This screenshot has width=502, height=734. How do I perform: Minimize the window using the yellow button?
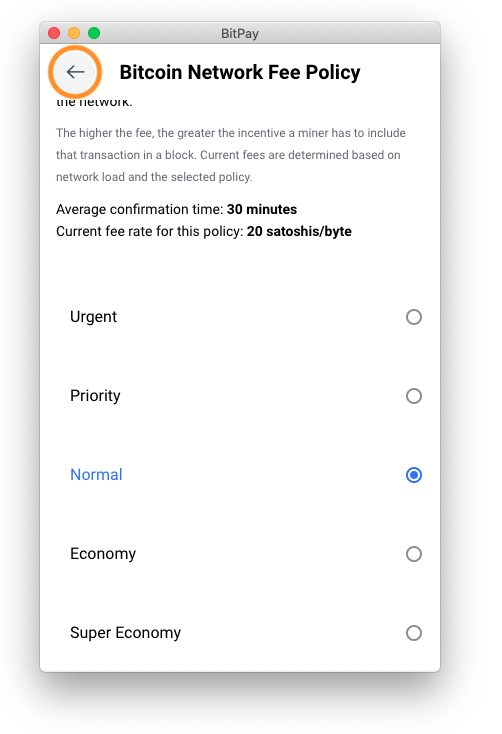pyautogui.click(x=74, y=33)
